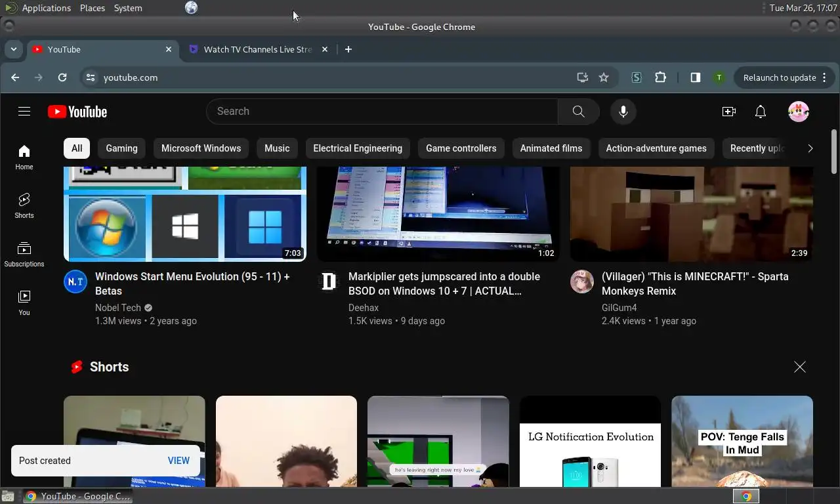
Task: Select the Music filter chip
Action: pyautogui.click(x=277, y=148)
